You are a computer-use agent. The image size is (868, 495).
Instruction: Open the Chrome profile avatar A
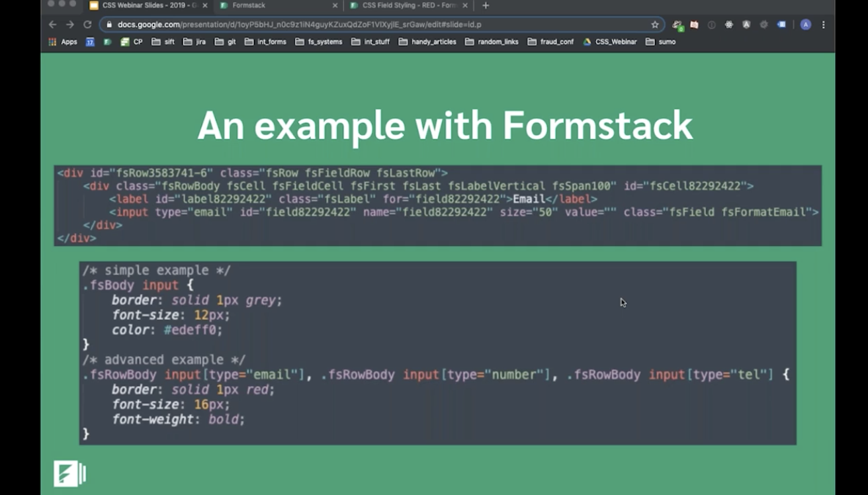[x=805, y=24]
